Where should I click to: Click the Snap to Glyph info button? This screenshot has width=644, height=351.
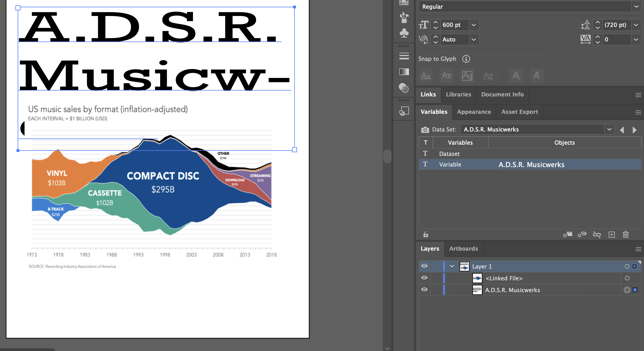click(466, 59)
